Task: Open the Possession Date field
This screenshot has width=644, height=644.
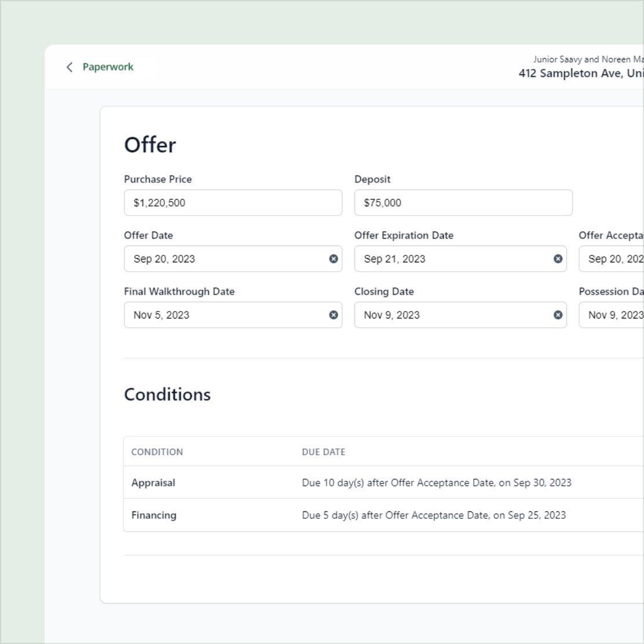Action: coord(612,315)
